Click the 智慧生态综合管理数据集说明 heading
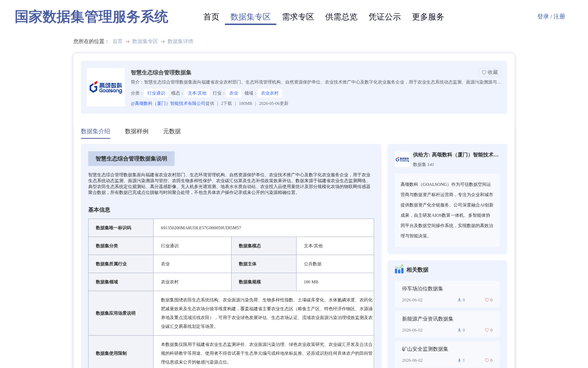The image size is (588, 368). (x=131, y=159)
